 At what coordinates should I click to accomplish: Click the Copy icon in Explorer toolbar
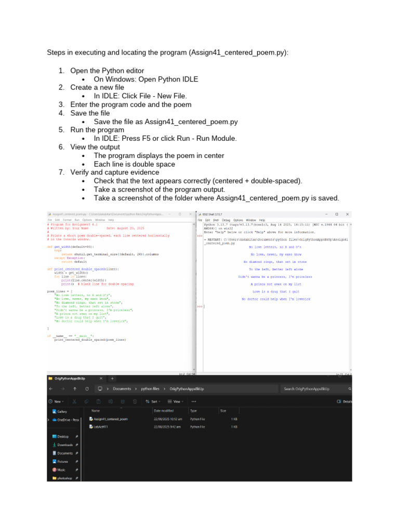[x=87, y=402]
